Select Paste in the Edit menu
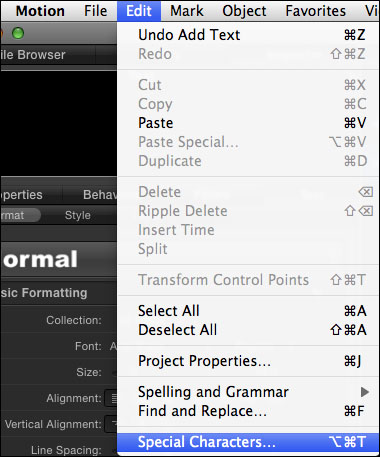The width and height of the screenshot is (380, 457). [x=248, y=123]
